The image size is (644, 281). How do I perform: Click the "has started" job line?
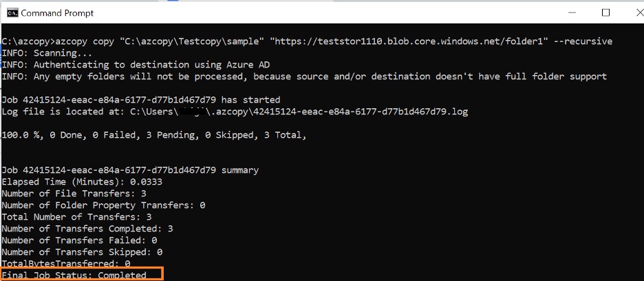(141, 100)
